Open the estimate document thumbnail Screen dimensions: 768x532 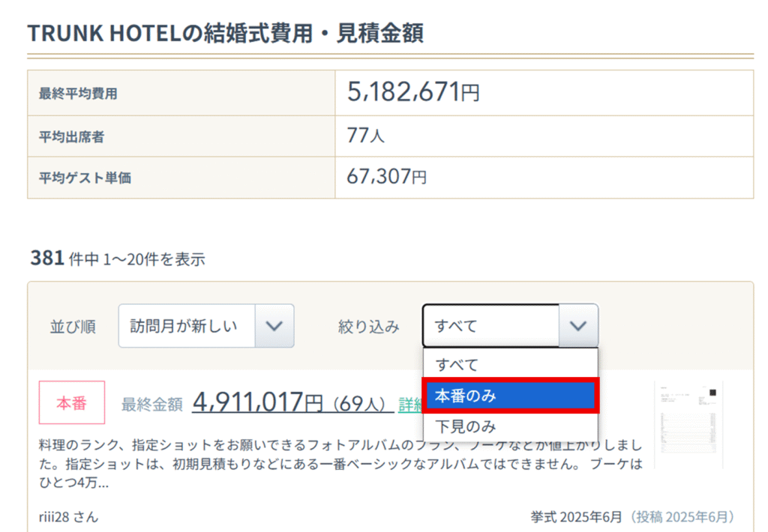tap(688, 425)
